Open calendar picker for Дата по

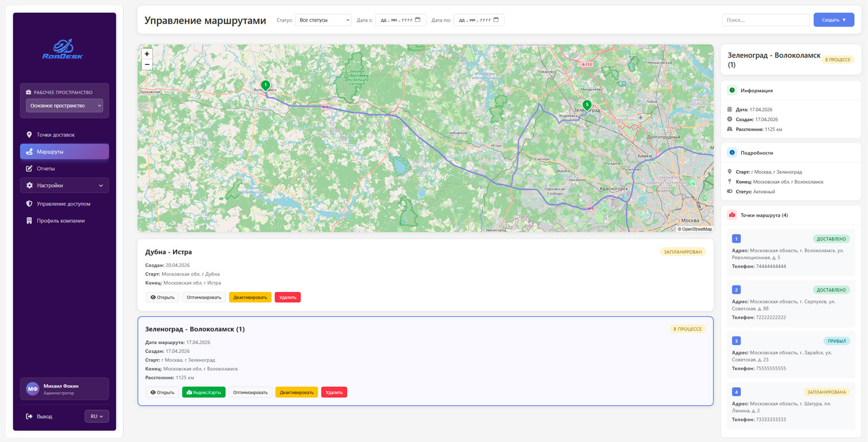(496, 20)
